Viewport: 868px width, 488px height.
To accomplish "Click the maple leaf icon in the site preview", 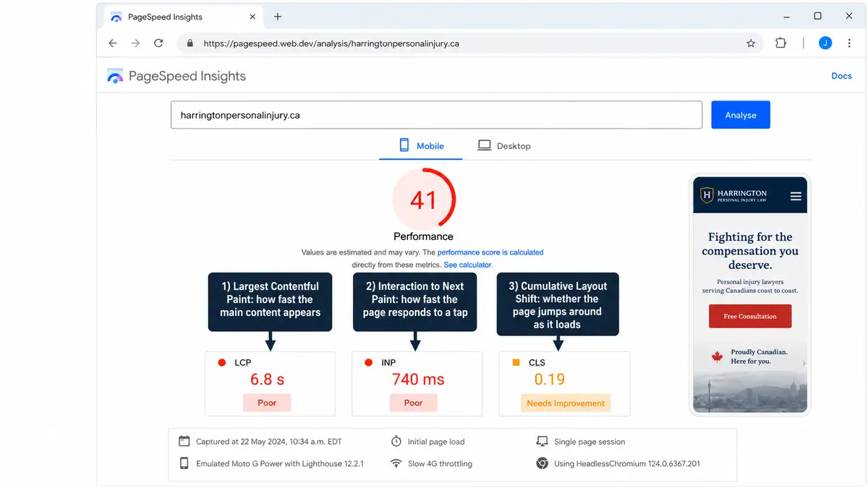I will [x=718, y=356].
